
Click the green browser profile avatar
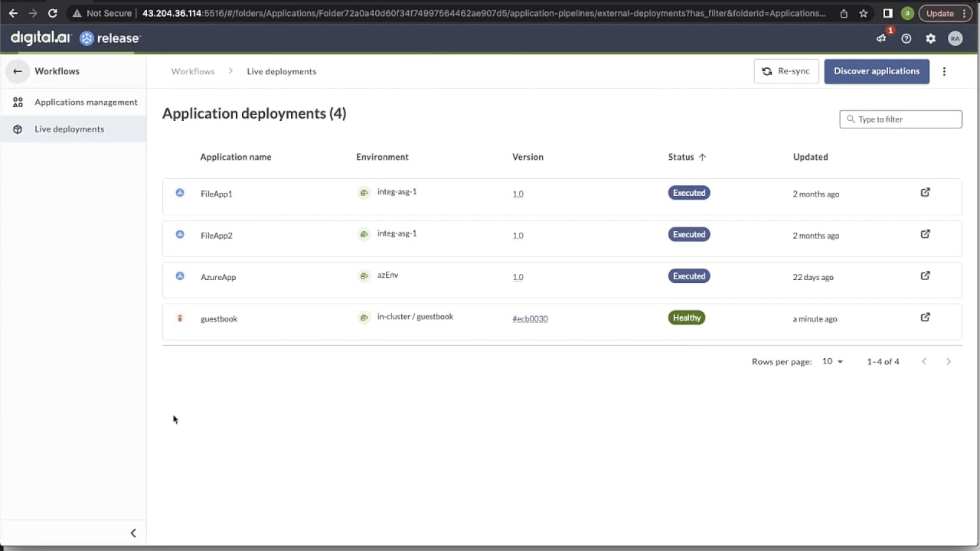[907, 13]
